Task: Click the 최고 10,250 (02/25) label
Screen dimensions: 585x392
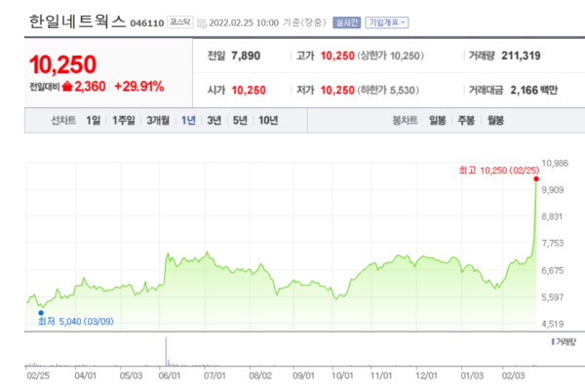Action: (499, 171)
